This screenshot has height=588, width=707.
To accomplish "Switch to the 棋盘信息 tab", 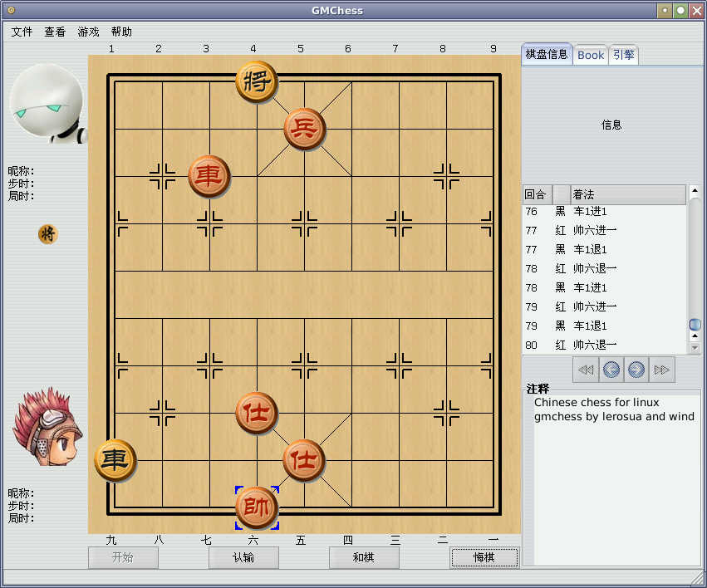I will click(x=547, y=55).
